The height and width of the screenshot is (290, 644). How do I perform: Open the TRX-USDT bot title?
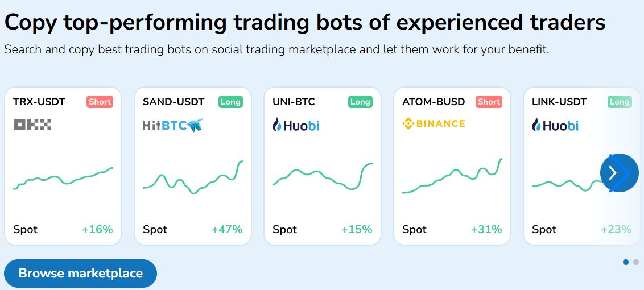tap(39, 102)
